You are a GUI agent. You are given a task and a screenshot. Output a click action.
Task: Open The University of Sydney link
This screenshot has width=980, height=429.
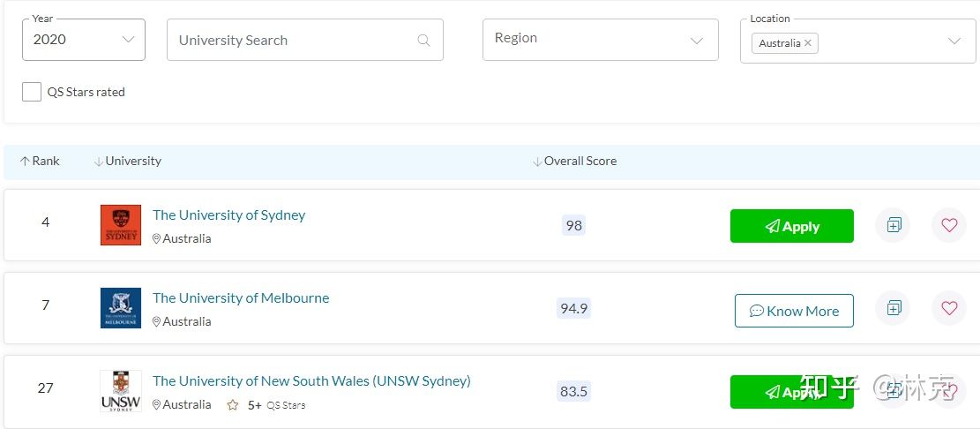tap(228, 215)
